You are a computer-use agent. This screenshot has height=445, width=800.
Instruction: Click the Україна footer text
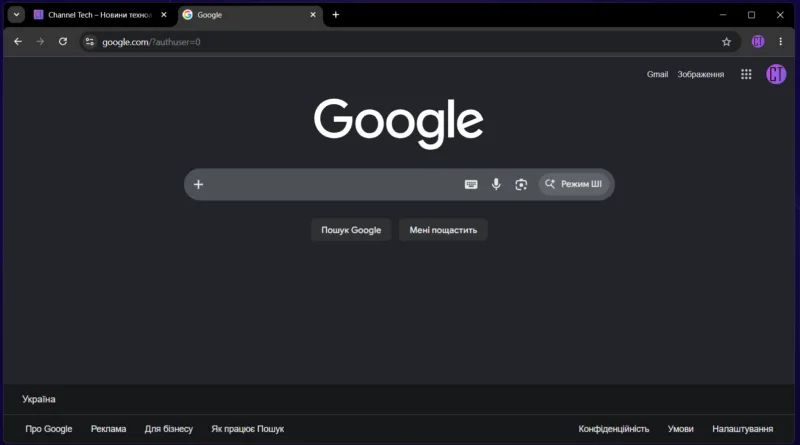39,399
